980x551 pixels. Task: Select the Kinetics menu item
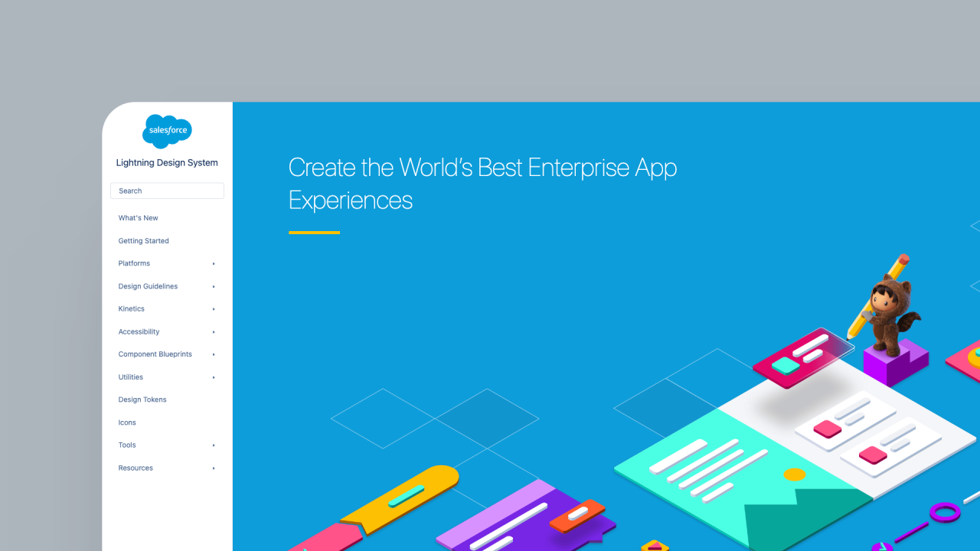131,309
